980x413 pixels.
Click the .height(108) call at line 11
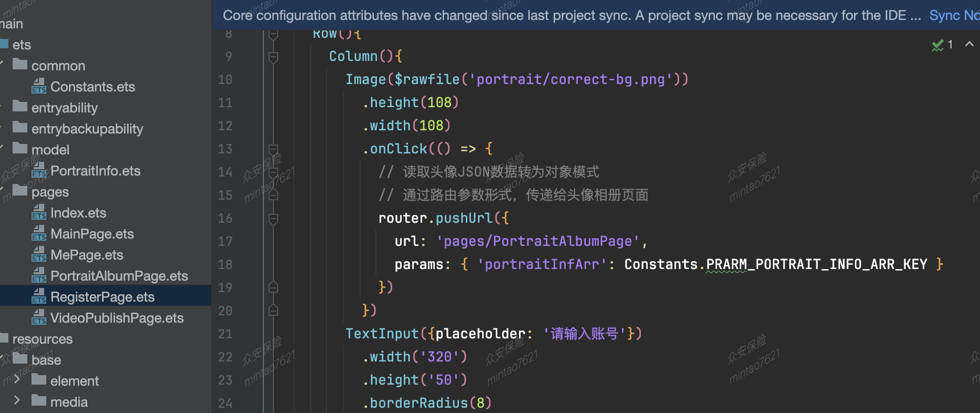tap(411, 102)
